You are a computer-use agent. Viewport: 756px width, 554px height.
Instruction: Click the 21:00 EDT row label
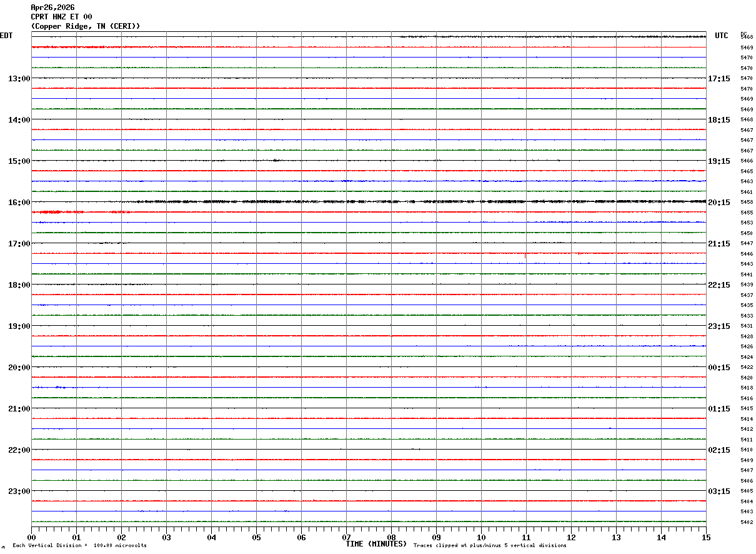pos(19,408)
